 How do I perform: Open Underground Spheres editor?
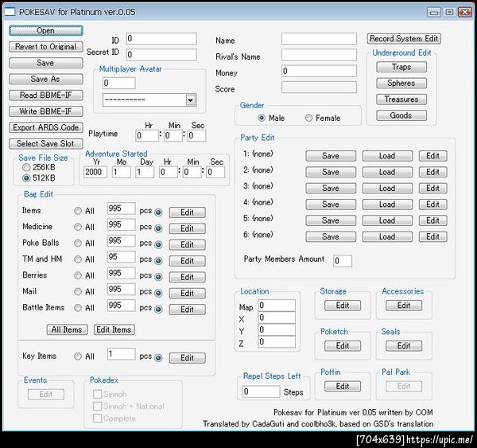tap(401, 83)
